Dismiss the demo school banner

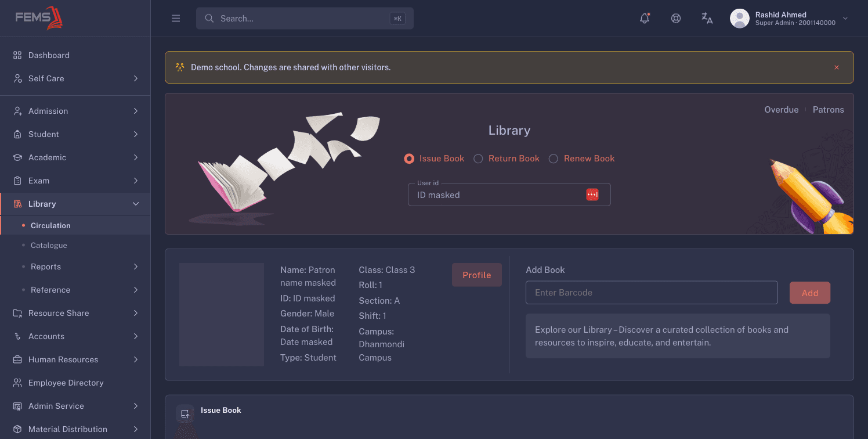[837, 67]
